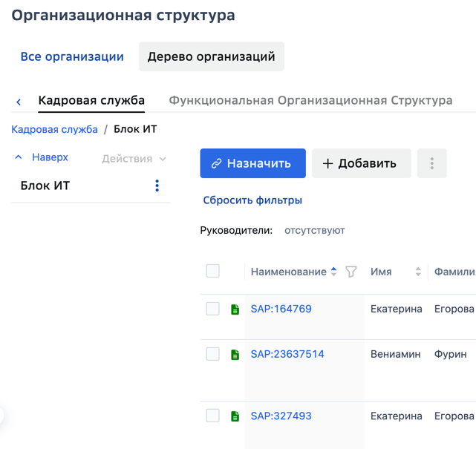Click the Фамилия column header

click(x=454, y=272)
